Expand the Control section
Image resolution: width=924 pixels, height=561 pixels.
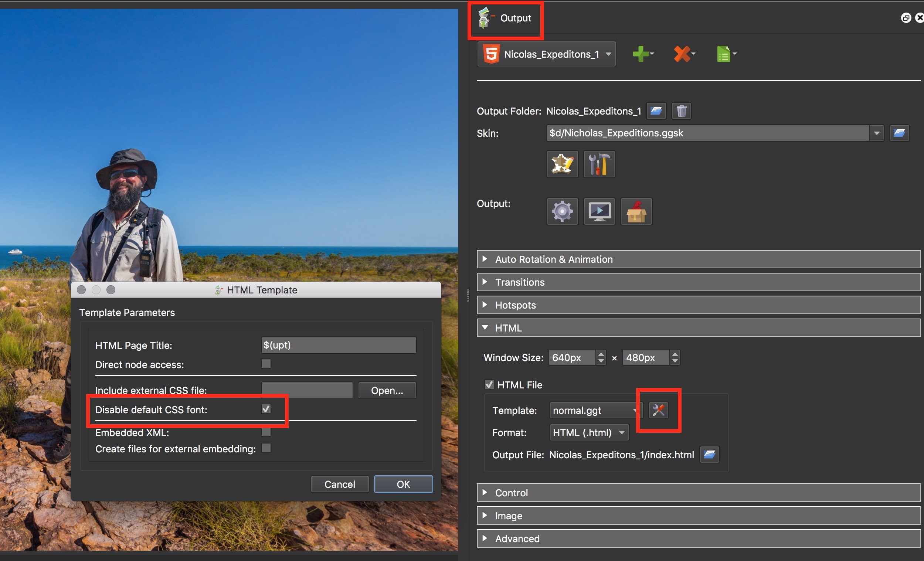698,492
